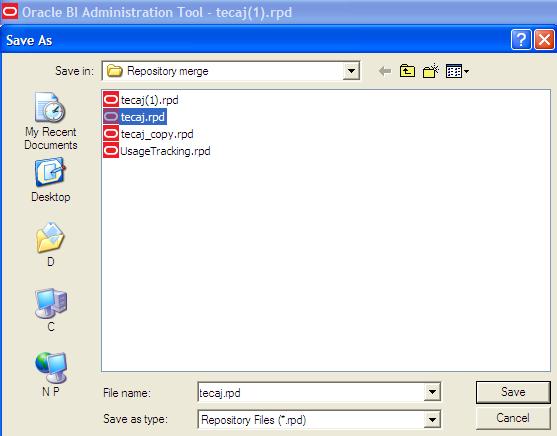The width and height of the screenshot is (557, 436).
Task: Click the tecaj(1).rpd file icon
Action: coord(111,99)
